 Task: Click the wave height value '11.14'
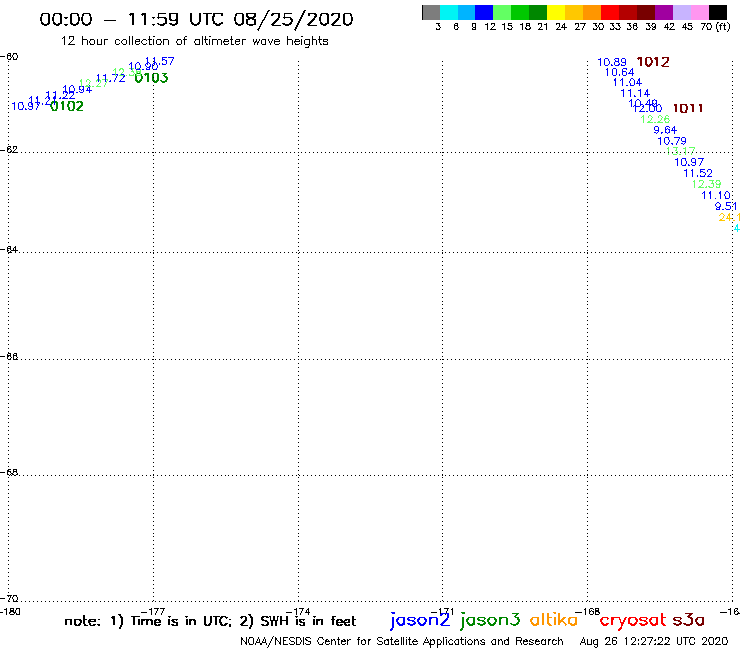(x=635, y=93)
